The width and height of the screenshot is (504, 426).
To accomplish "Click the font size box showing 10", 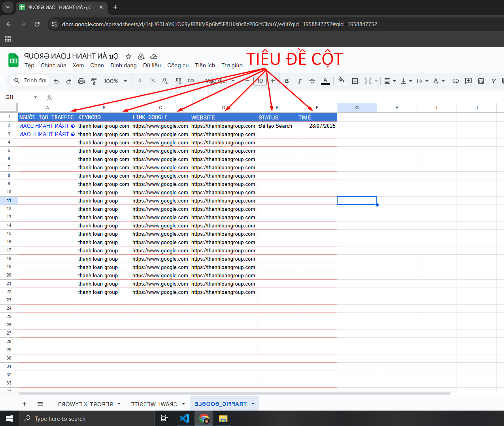I will pyautogui.click(x=260, y=81).
